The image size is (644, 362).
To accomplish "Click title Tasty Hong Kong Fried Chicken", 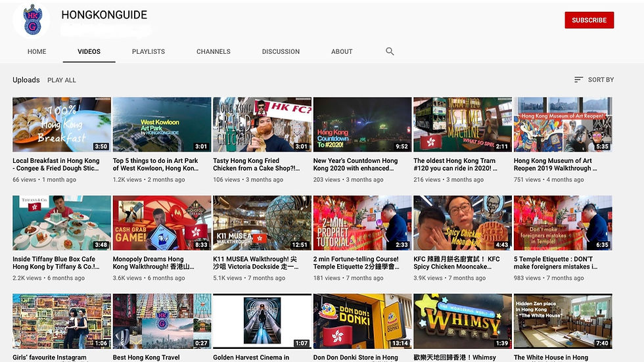I will [256, 165].
